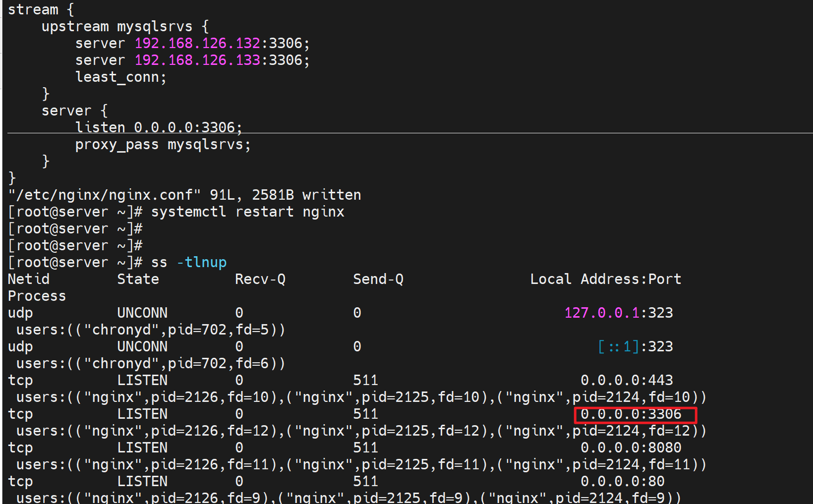Click the Netid column header

tap(29, 280)
